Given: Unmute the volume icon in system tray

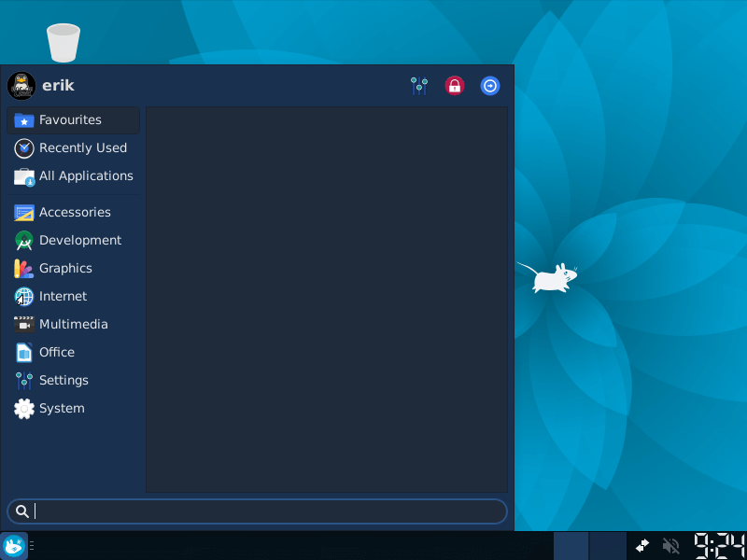Looking at the screenshot, I should pos(670,546).
